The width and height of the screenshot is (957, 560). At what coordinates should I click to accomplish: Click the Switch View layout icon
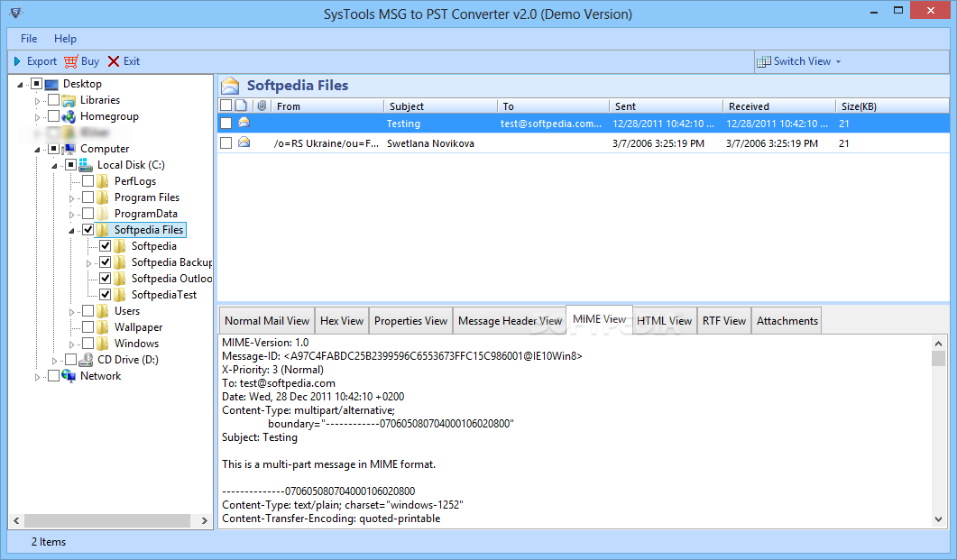pyautogui.click(x=763, y=61)
